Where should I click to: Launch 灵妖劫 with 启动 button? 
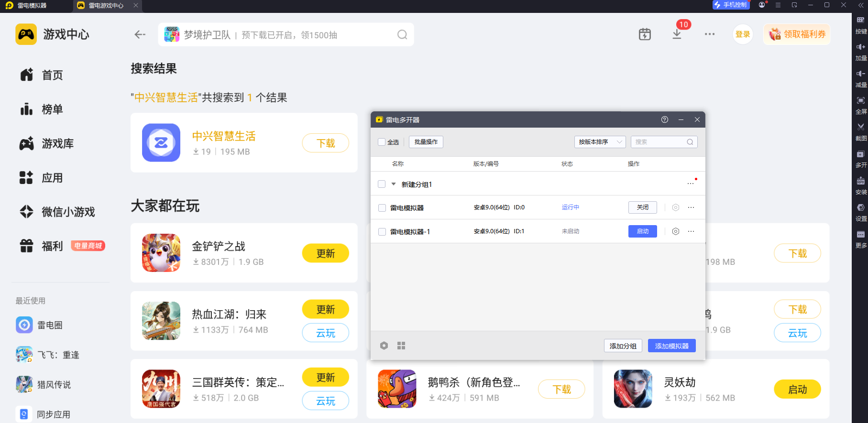(798, 390)
